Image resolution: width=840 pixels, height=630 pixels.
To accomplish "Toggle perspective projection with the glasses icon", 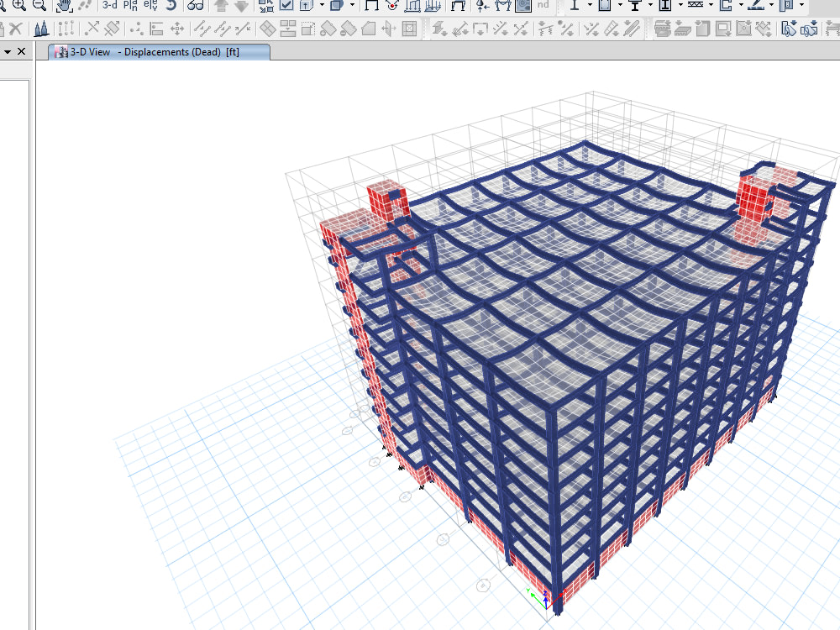I will [x=195, y=7].
